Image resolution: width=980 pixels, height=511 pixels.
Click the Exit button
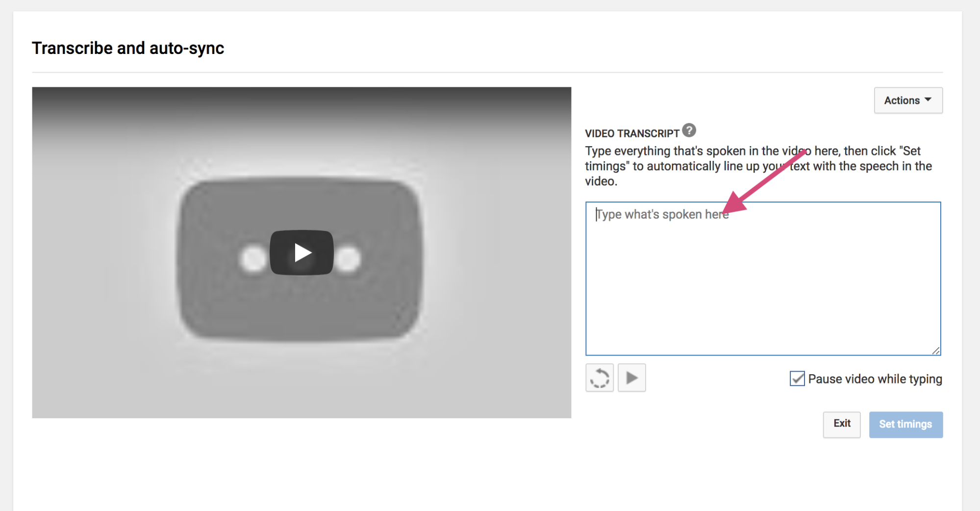pos(841,424)
